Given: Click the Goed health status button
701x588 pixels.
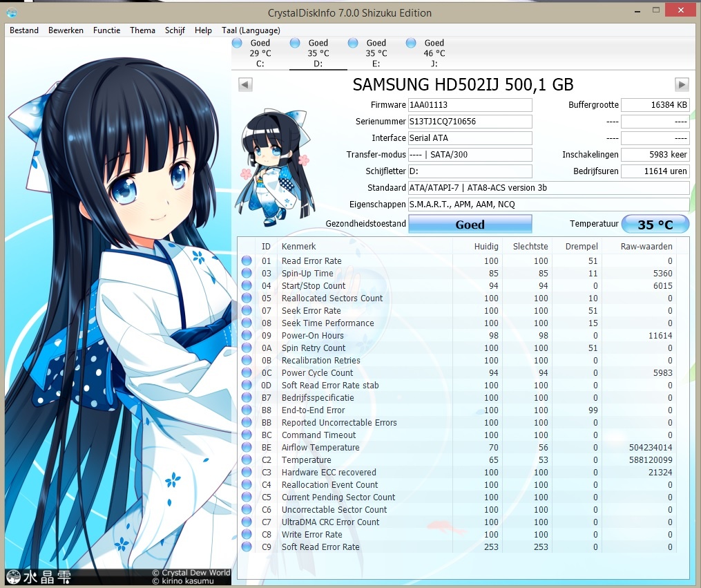Looking at the screenshot, I should coord(470,224).
